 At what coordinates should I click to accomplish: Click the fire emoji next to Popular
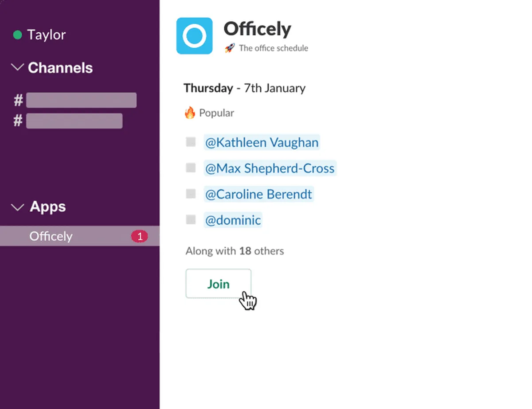pos(190,113)
